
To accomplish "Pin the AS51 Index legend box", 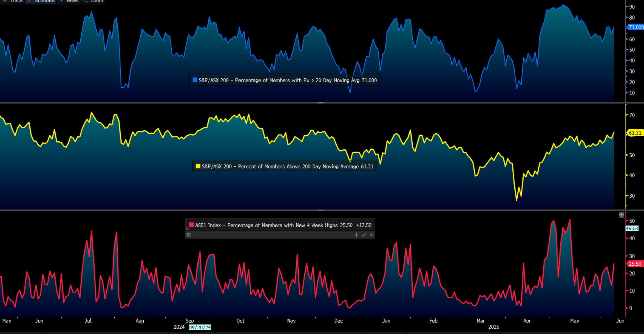I will coord(356,235).
